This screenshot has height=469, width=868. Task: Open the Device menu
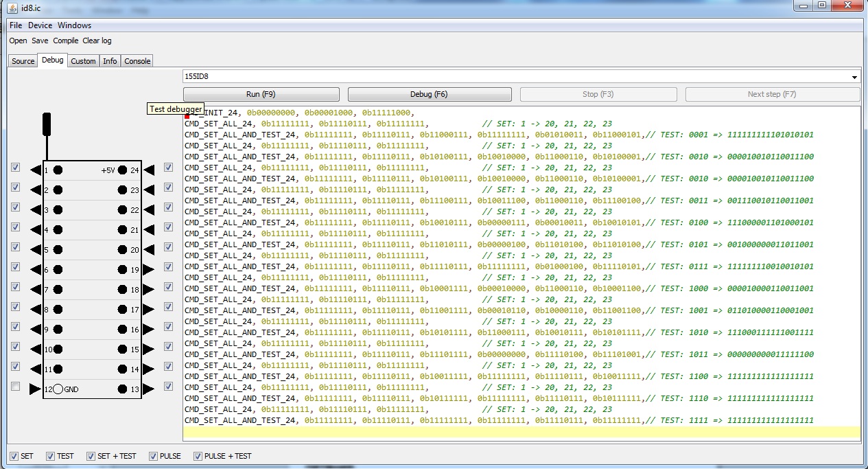tap(40, 25)
